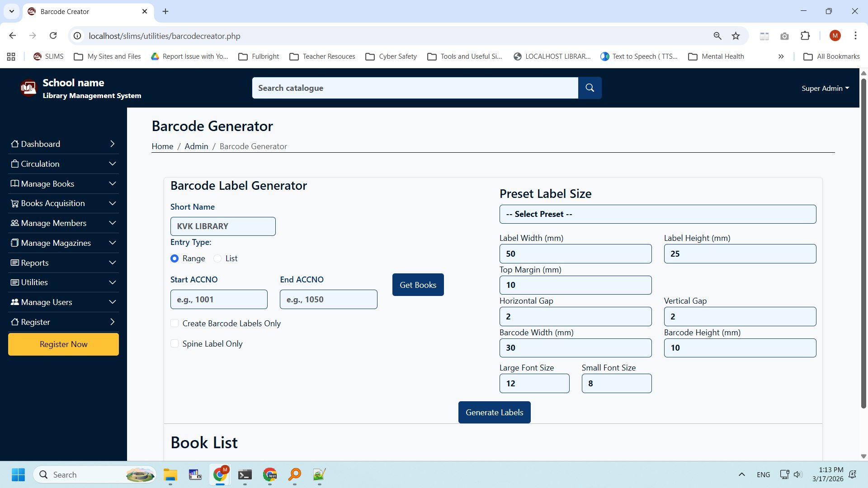The height and width of the screenshot is (488, 868).
Task: Enable Create Barcode Labels Only checkbox
Action: [175, 323]
